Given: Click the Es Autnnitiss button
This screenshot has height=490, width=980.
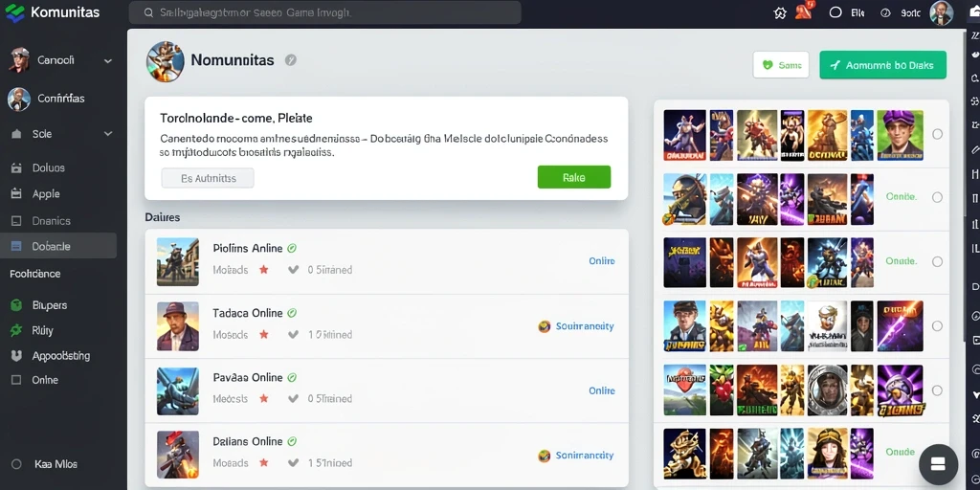Looking at the screenshot, I should [x=208, y=178].
